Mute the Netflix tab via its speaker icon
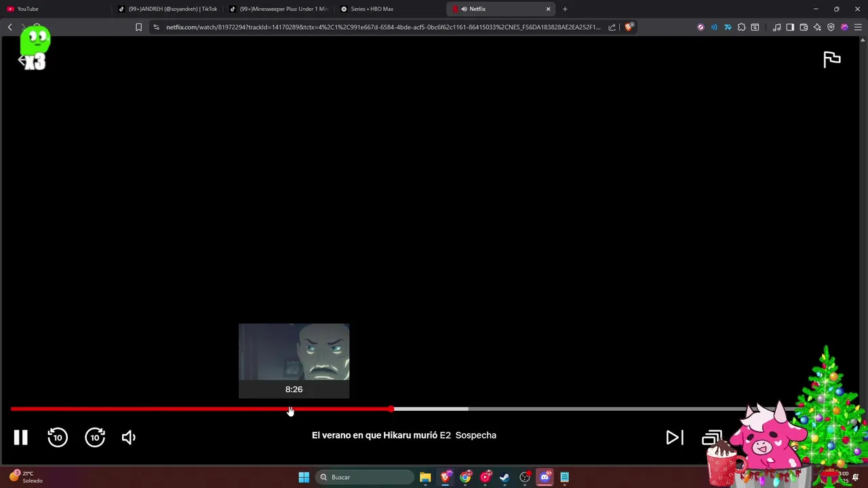868x488 pixels. 464,9
